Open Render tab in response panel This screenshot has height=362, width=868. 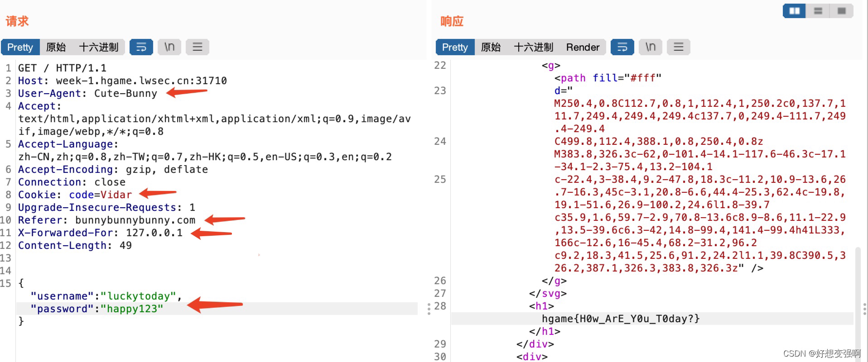pyautogui.click(x=583, y=47)
